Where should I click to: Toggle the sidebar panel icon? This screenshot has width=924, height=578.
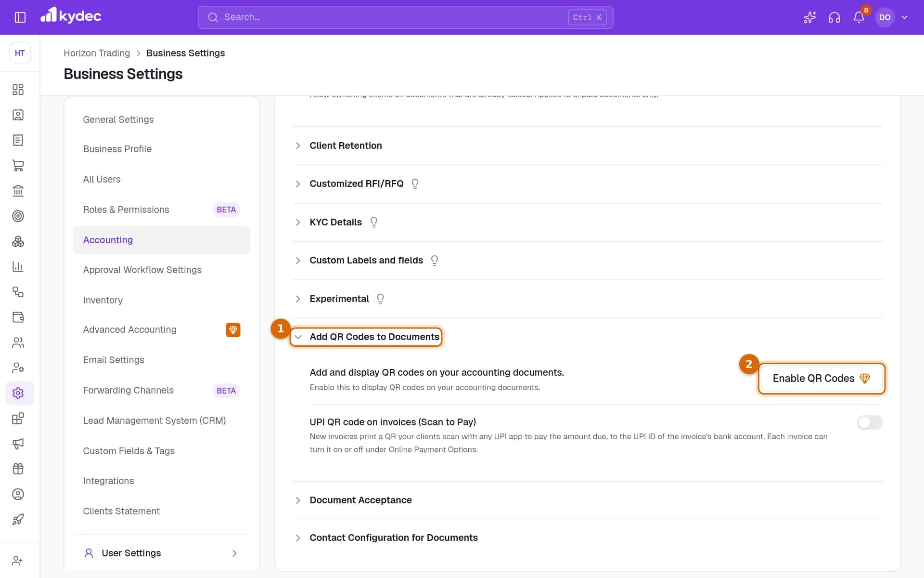click(x=20, y=17)
